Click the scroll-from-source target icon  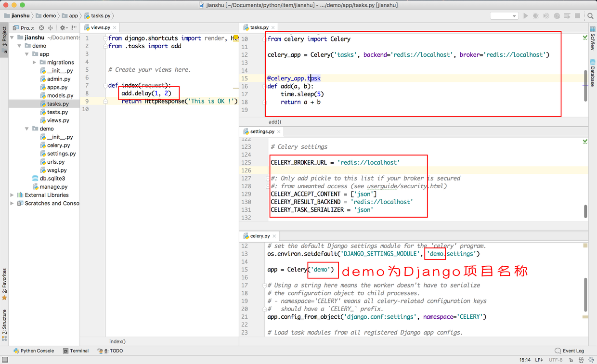tap(41, 28)
